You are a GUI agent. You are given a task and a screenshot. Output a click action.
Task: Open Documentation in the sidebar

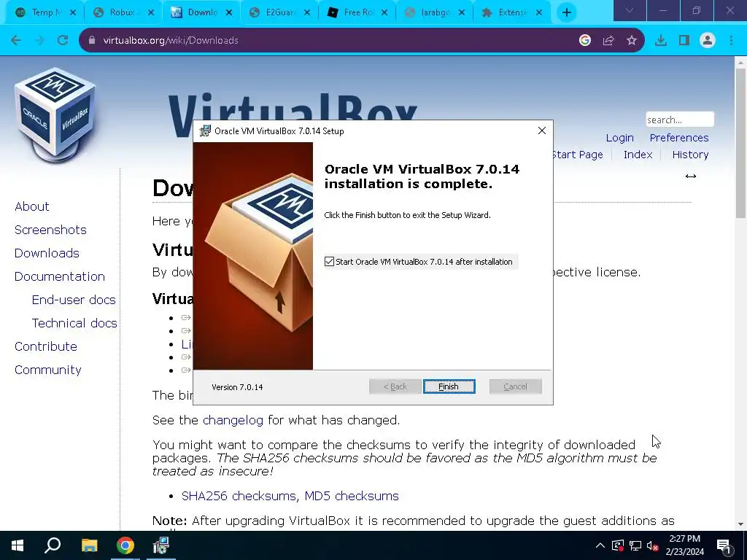[60, 276]
